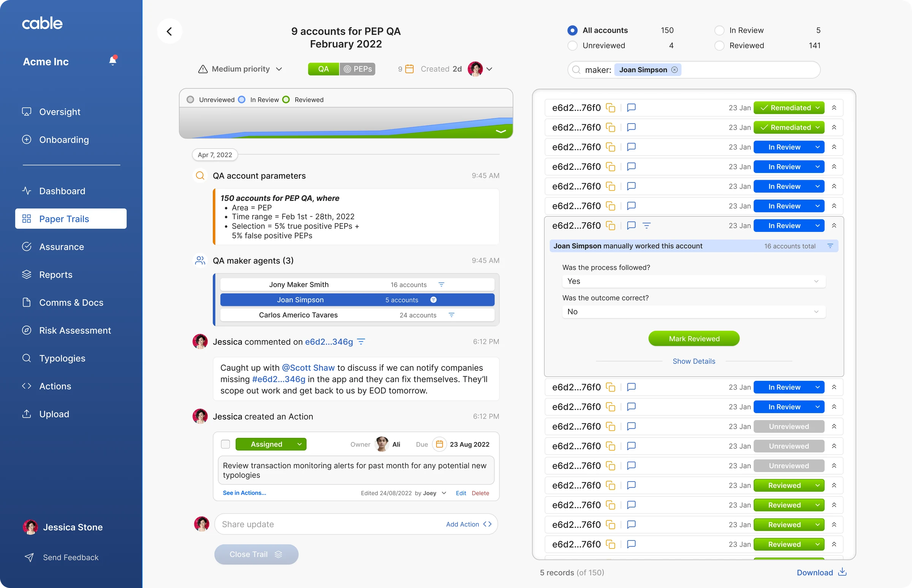
Task: Expand the creator avatar dropdown chevron
Action: tap(489, 69)
